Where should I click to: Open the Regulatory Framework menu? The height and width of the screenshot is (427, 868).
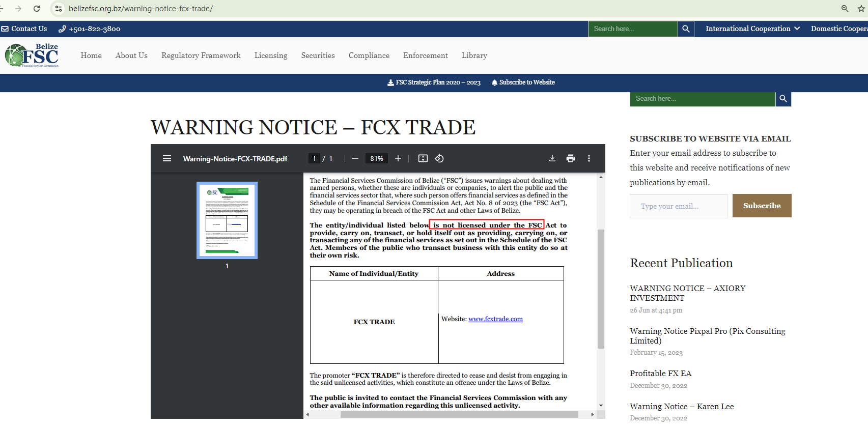pyautogui.click(x=201, y=55)
